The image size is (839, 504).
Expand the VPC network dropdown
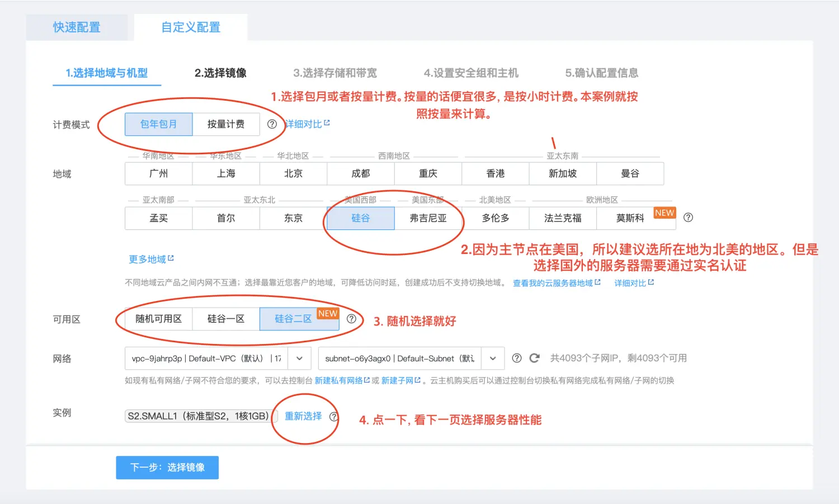[299, 359]
